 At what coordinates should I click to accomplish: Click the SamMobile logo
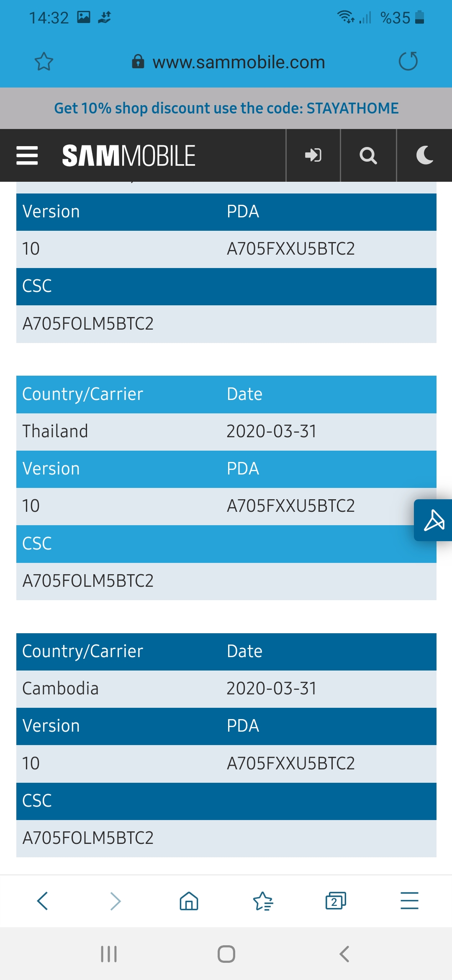(128, 155)
